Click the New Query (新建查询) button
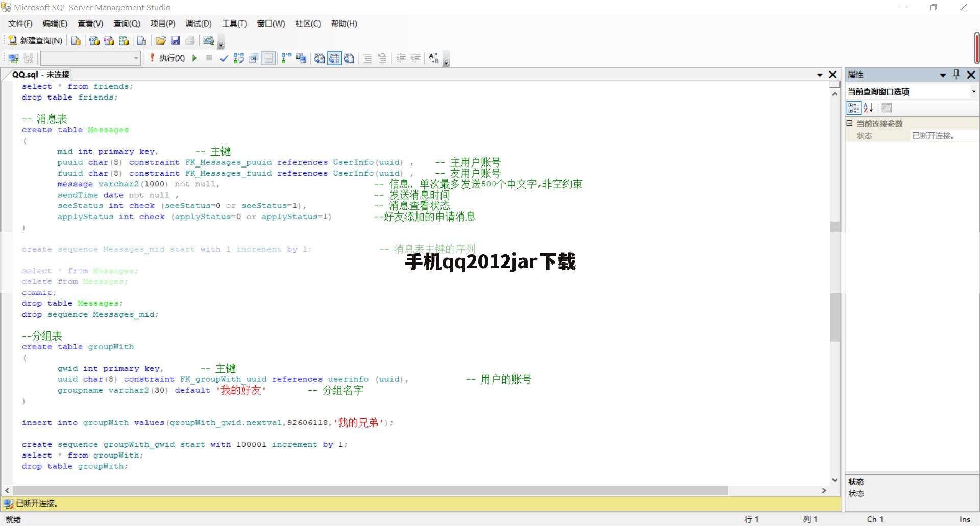Image resolution: width=980 pixels, height=526 pixels. (x=35, y=41)
